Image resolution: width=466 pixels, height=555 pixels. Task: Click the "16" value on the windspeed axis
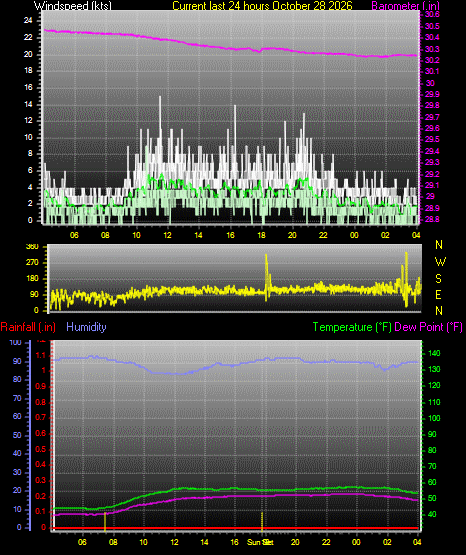click(x=28, y=87)
